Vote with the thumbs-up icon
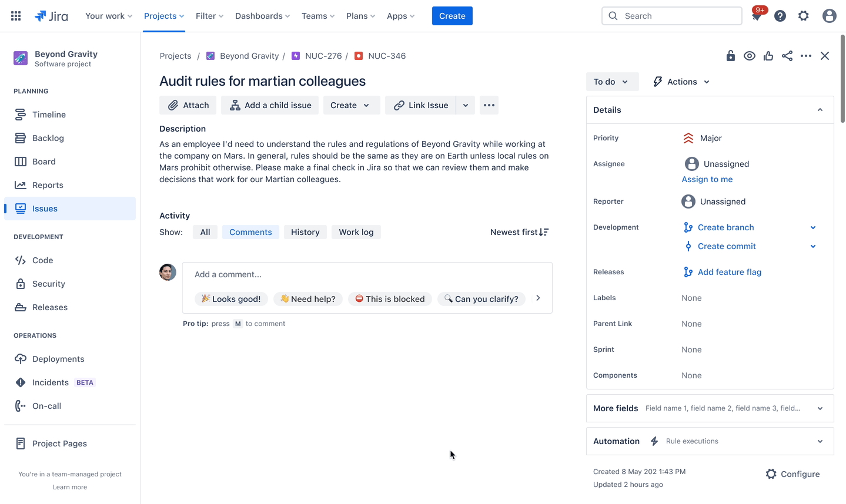Screen dimensions: 846x504 click(x=768, y=55)
